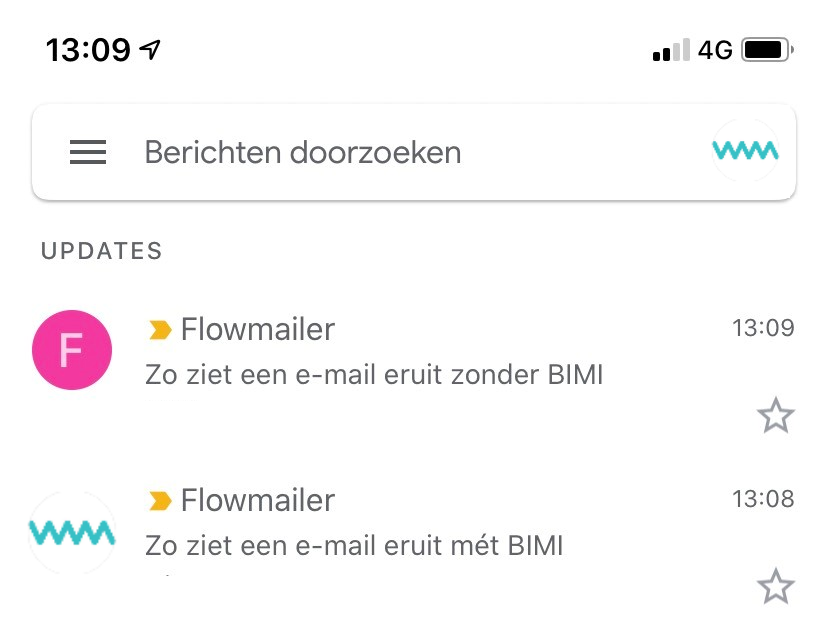This screenshot has width=828, height=627.
Task: Star the 'mét BIMI' email
Action: pos(775,587)
